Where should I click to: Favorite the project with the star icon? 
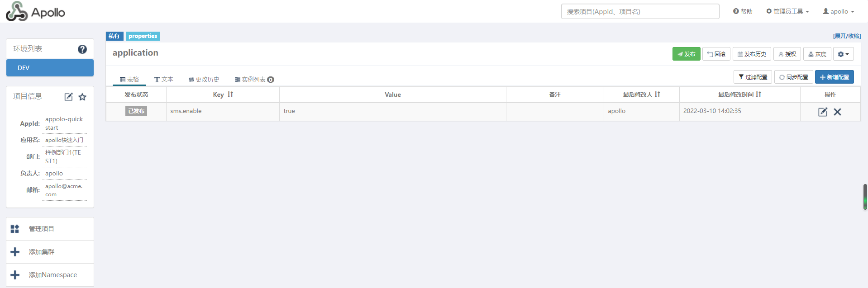point(82,97)
